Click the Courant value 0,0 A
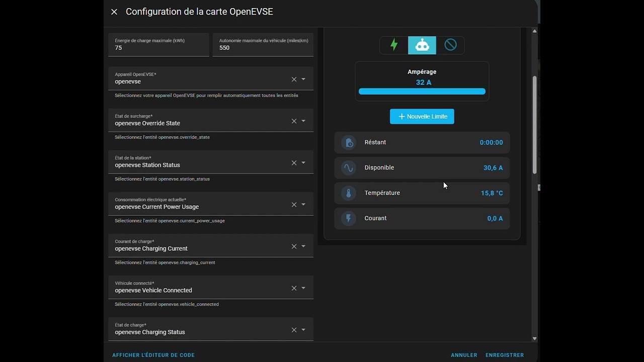Screen dimensions: 644x362 (x=495, y=218)
